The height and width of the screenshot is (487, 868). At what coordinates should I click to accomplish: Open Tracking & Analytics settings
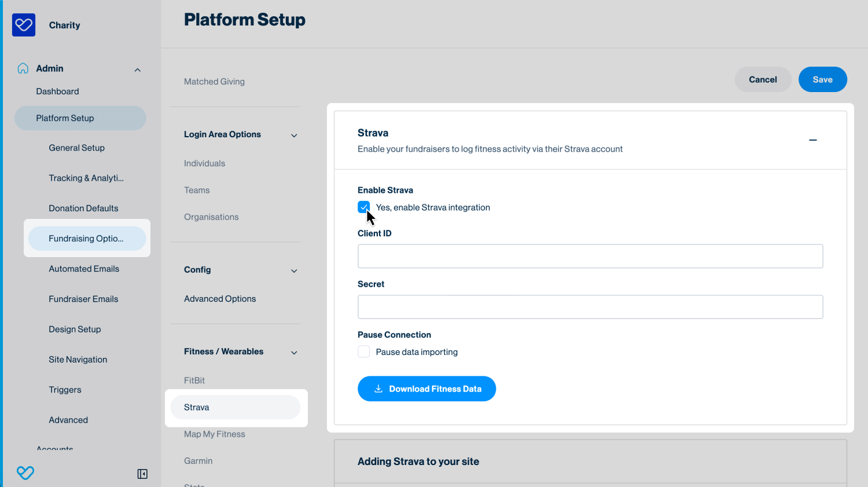[86, 178]
